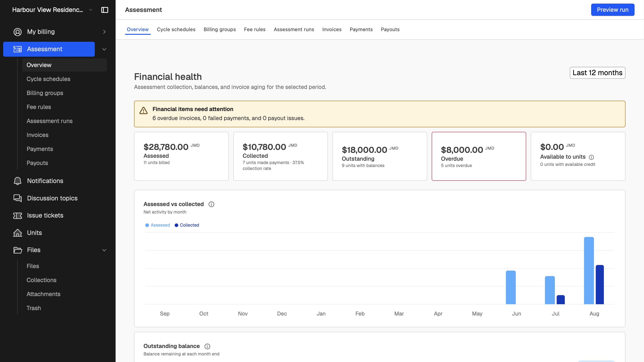644x362 pixels.
Task: Open the Payments tab
Action: 361,30
